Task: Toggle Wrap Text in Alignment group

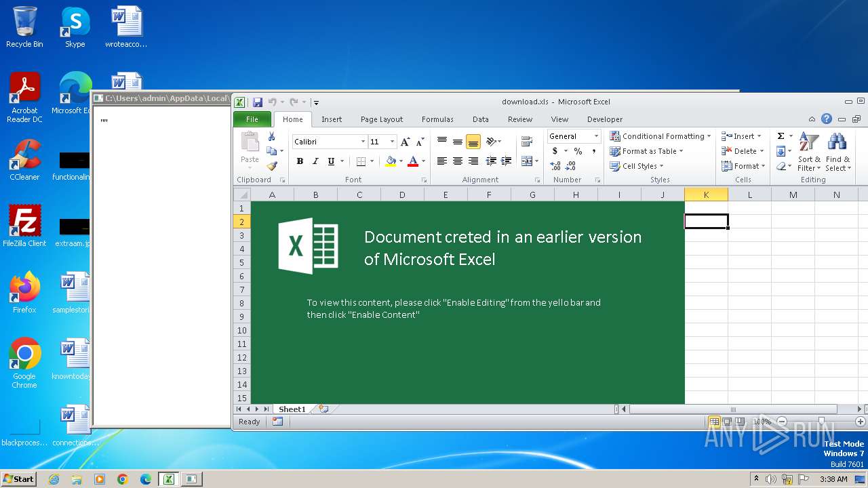Action: pyautogui.click(x=526, y=142)
